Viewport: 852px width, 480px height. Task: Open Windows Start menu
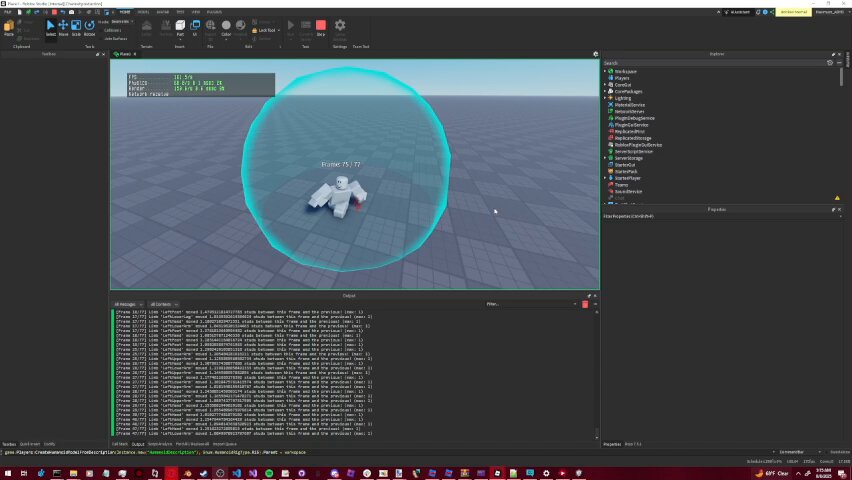click(x=8, y=473)
